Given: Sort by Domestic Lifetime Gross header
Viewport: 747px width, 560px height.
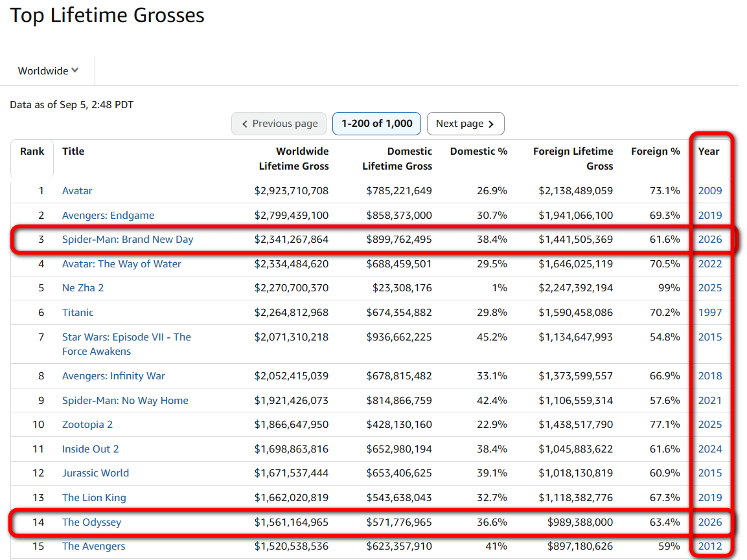Looking at the screenshot, I should (x=397, y=159).
